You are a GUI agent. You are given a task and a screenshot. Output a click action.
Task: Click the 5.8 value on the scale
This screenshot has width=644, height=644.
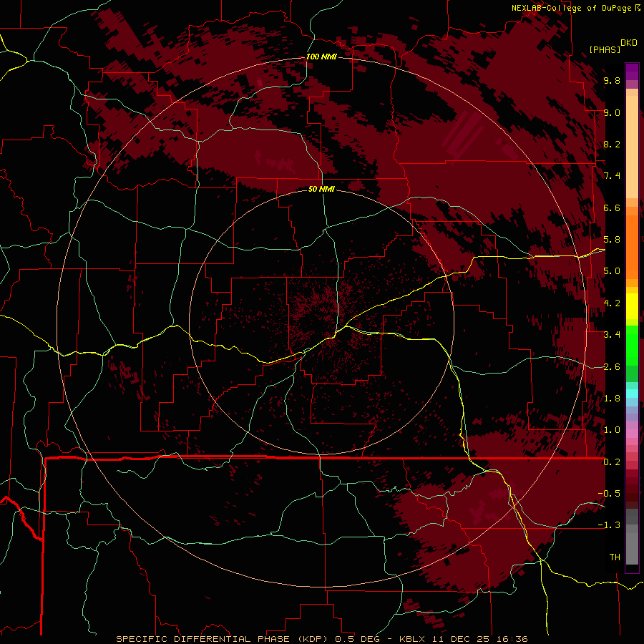pyautogui.click(x=612, y=240)
